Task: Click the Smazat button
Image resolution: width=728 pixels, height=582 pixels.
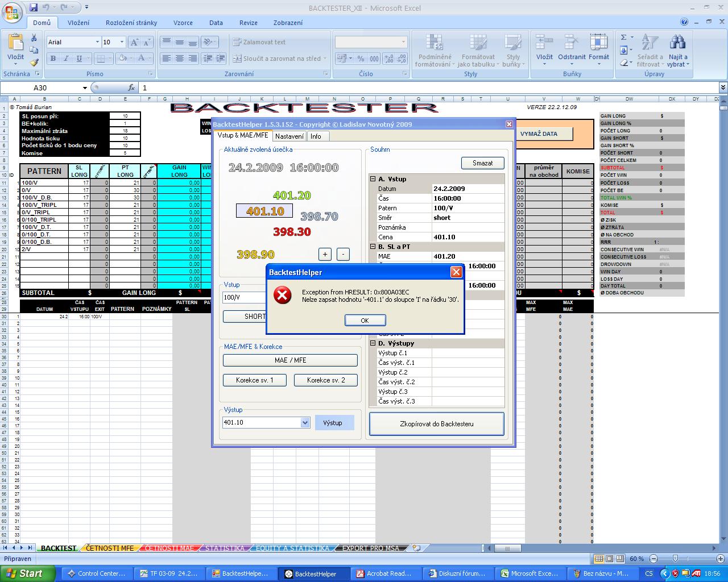Action: [x=483, y=163]
